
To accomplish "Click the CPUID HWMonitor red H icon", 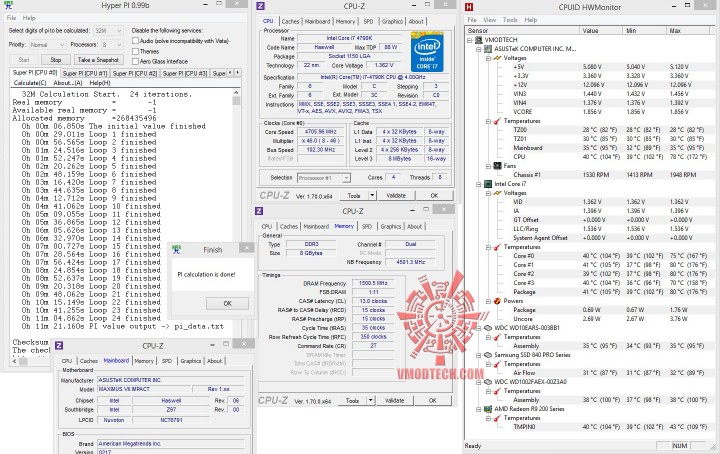I will coord(469,6).
